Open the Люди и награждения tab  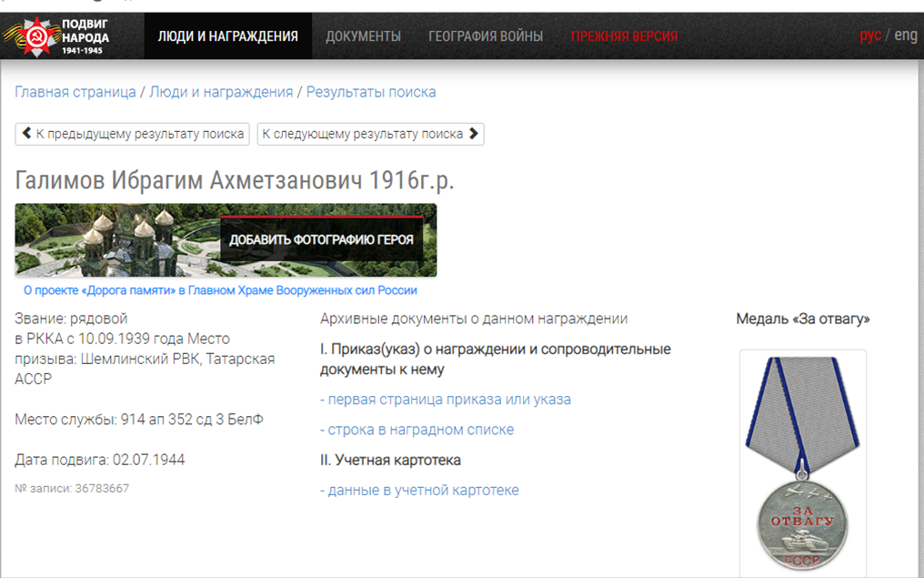227,36
